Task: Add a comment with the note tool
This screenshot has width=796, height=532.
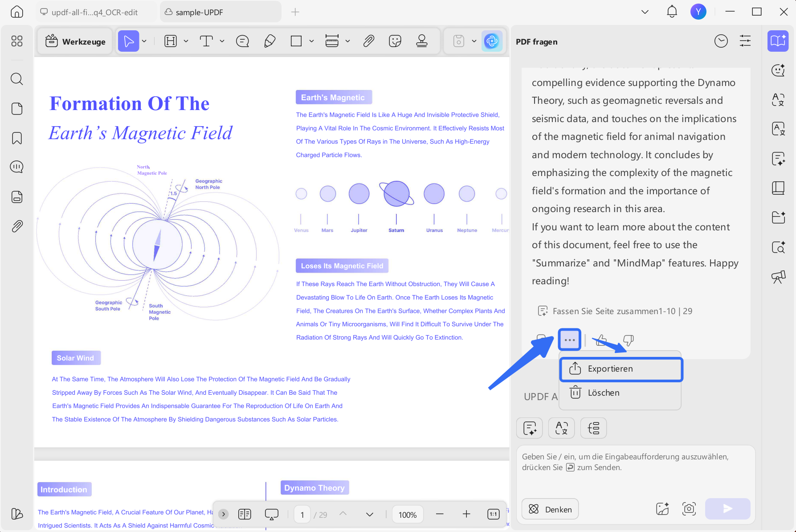Action: 242,41
